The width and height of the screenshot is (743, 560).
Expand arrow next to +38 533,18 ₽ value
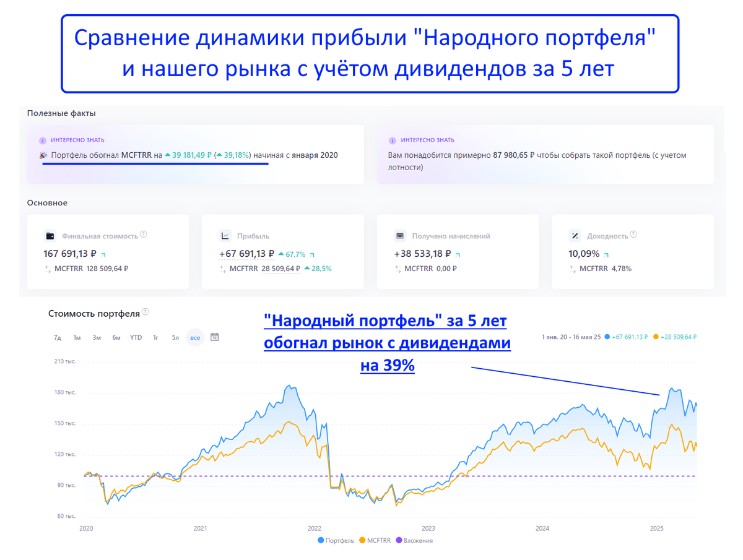click(x=458, y=254)
